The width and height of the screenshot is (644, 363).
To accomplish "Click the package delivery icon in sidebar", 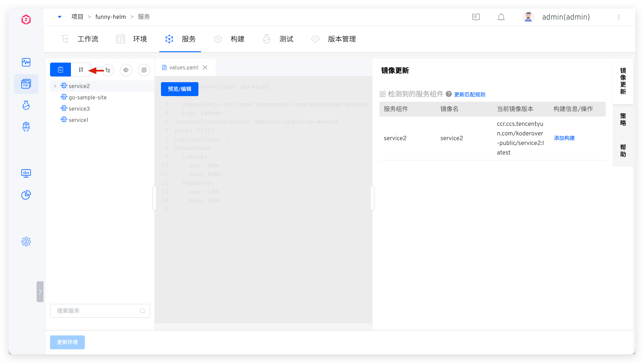I will (26, 127).
